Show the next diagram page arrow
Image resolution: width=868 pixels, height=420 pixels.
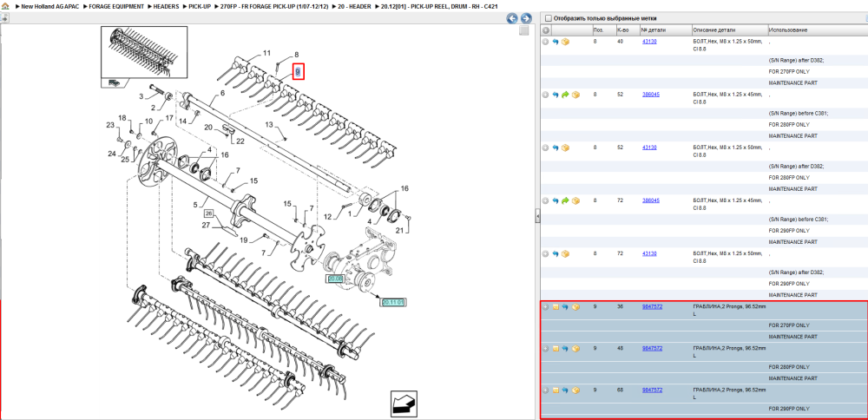tap(526, 18)
